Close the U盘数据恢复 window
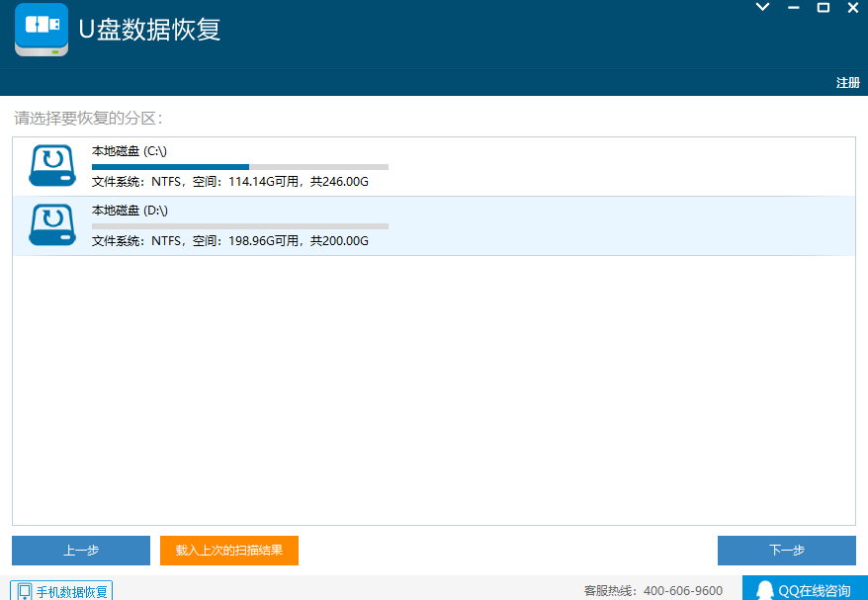The width and height of the screenshot is (868, 600). point(852,7)
